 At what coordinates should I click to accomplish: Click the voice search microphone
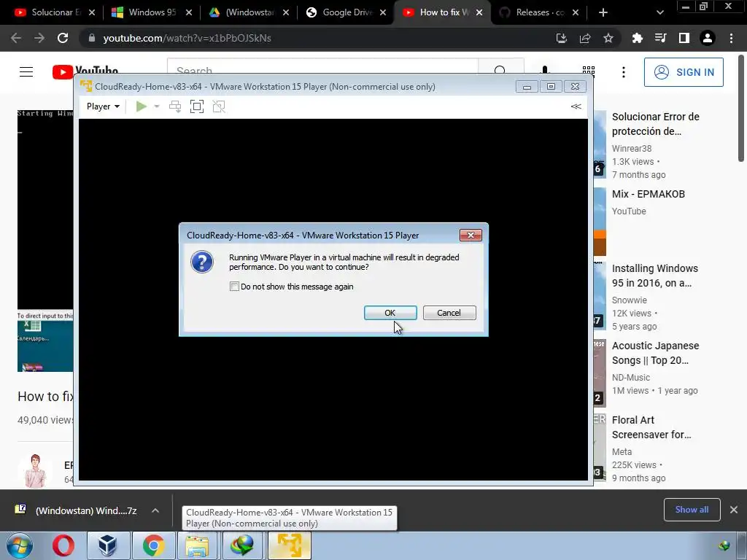tap(545, 71)
